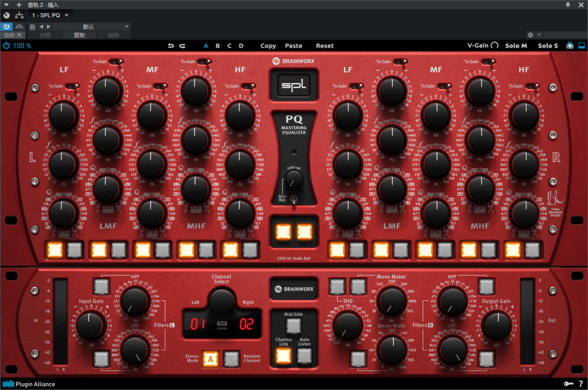The height and width of the screenshot is (390, 588).
Task: Click the Copy button in plugin toolbar
Action: coord(268,46)
